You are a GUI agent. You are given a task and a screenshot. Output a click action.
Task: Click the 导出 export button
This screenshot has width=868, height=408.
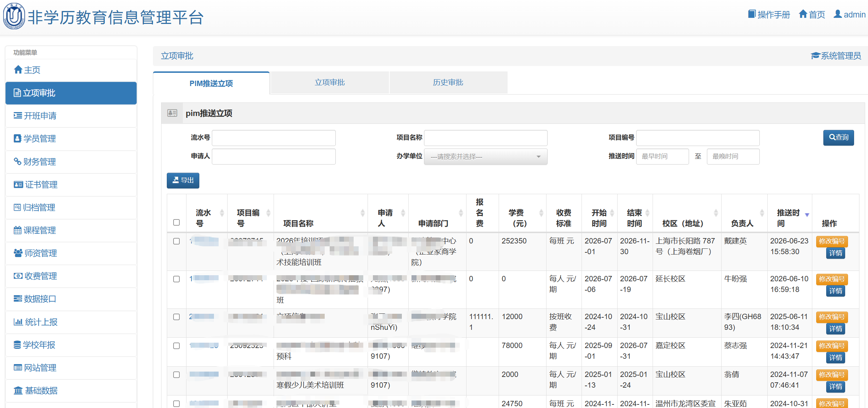click(183, 180)
